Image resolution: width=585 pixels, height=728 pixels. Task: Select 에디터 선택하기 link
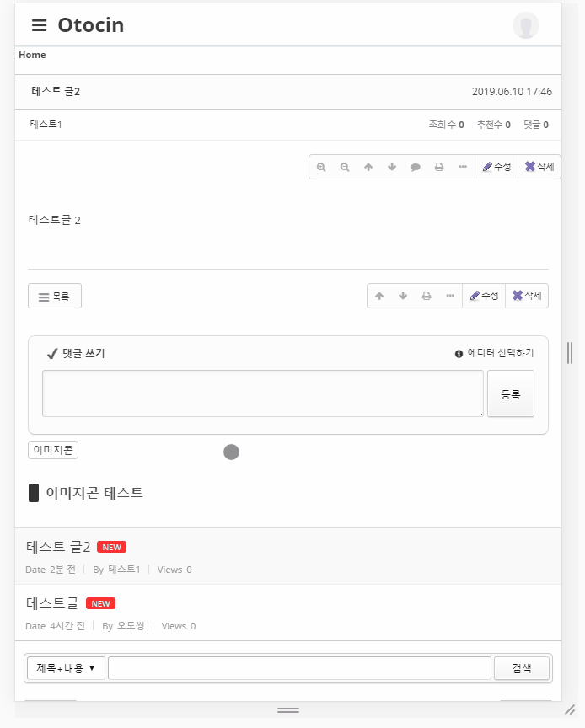[x=501, y=353]
